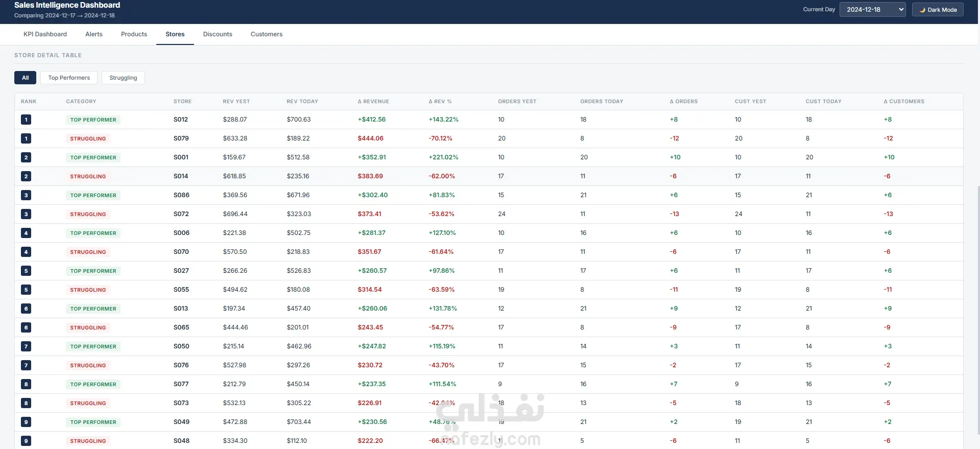This screenshot has height=449, width=980.
Task: Show only Struggling stores
Action: click(123, 78)
